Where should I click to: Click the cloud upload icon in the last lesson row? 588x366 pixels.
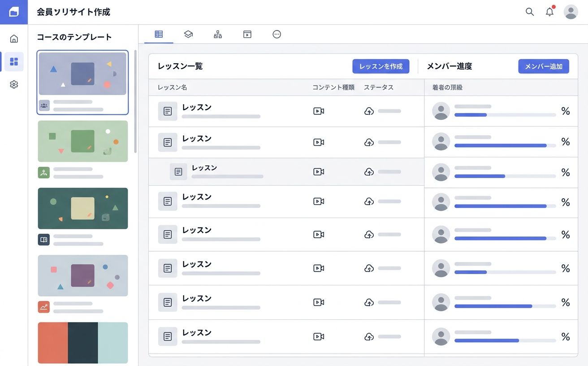[369, 336]
